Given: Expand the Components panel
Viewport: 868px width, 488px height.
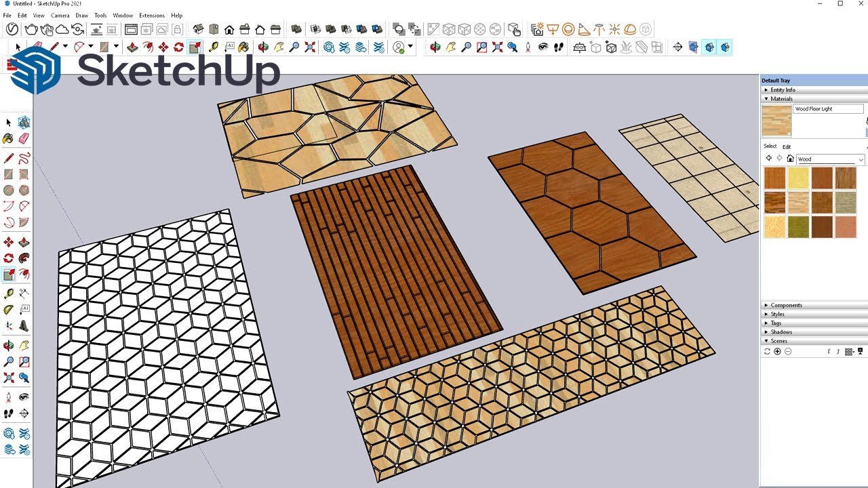Looking at the screenshot, I should coord(814,305).
